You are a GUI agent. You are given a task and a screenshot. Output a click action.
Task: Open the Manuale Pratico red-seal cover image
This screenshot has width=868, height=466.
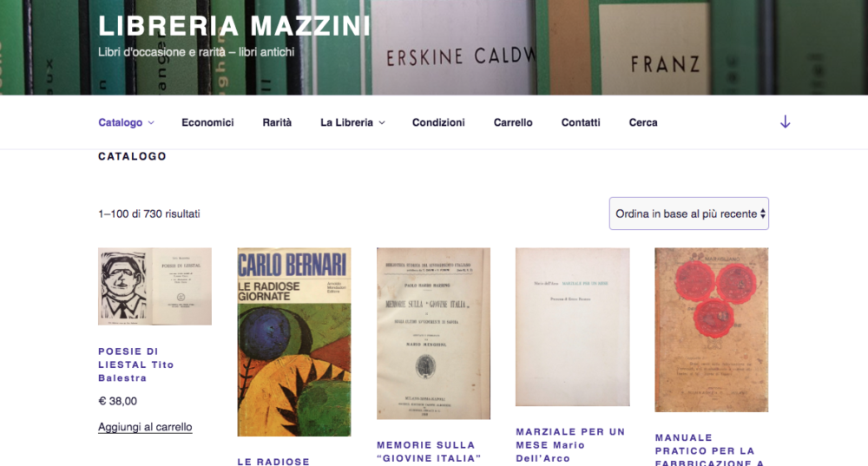[712, 330]
